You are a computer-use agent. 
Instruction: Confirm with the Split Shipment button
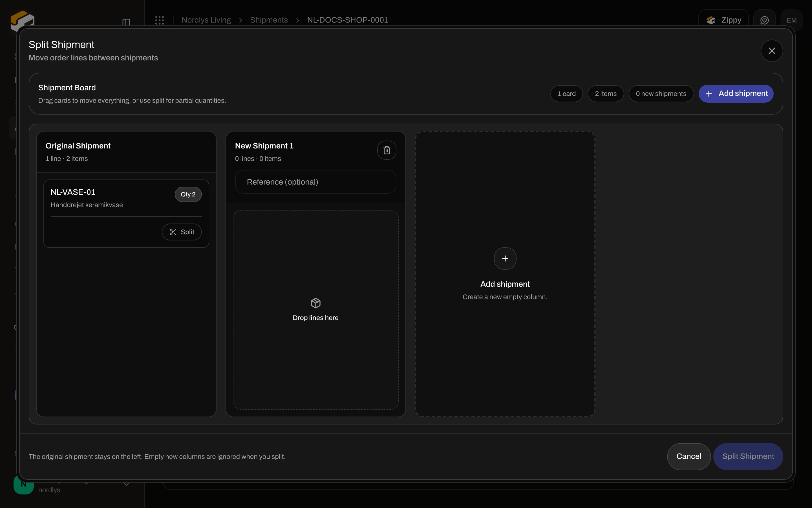[748, 456]
